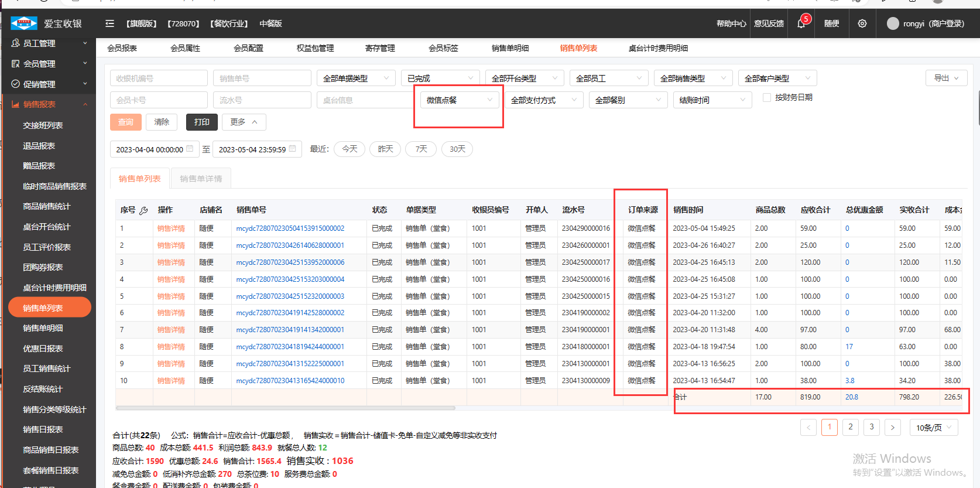Click the wrench icon beside 序号 column
Viewport: 980px width, 488px height.
[143, 210]
